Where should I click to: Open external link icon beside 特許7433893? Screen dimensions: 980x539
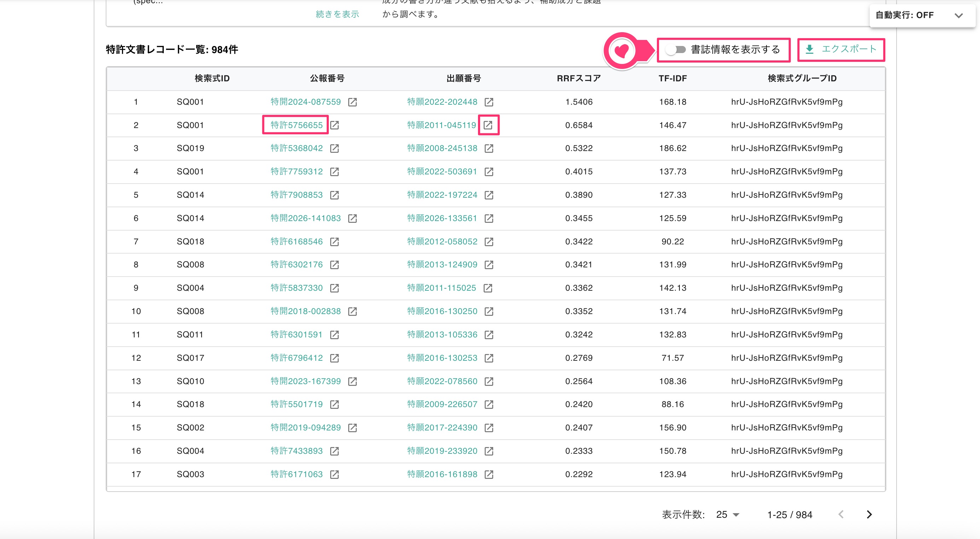point(334,451)
